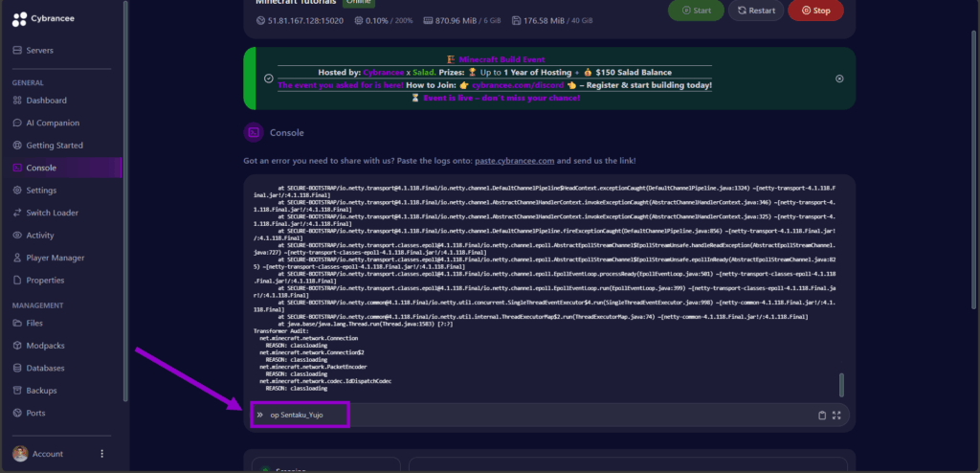The width and height of the screenshot is (980, 473).
Task: Click the Properties document icon
Action: (x=17, y=281)
